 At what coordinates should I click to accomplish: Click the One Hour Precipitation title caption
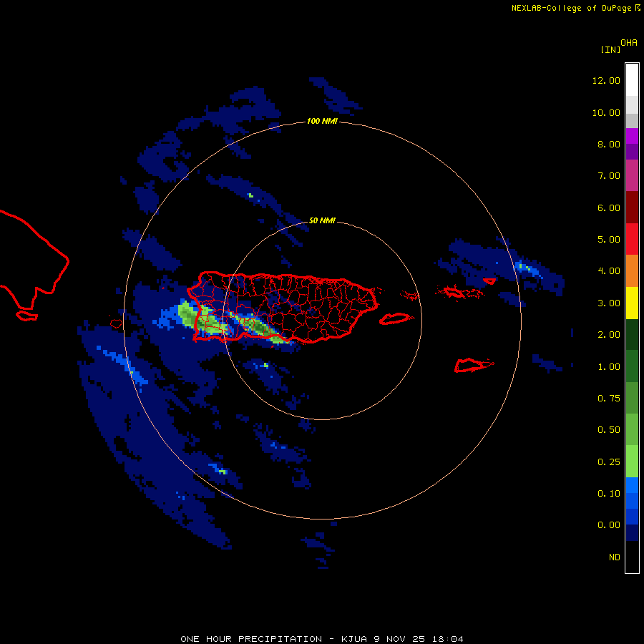click(322, 639)
